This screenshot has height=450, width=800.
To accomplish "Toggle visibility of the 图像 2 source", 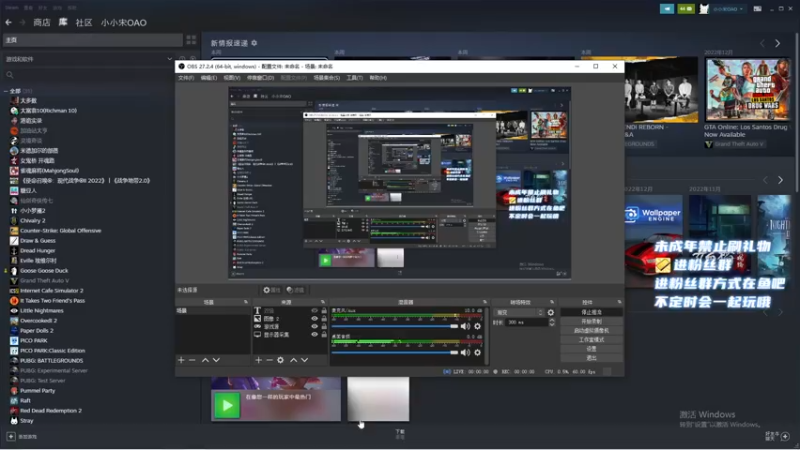I will pos(314,318).
